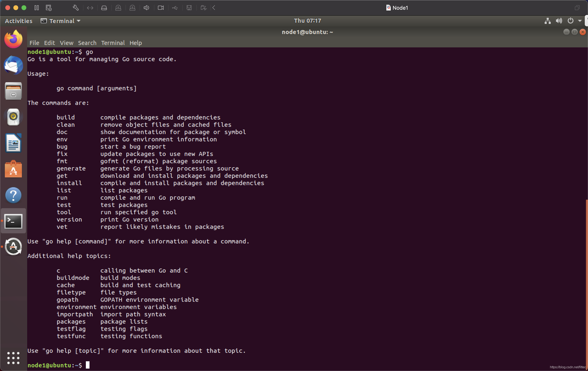Click the 'importpath' help topic text
The width and height of the screenshot is (588, 371).
pyautogui.click(x=75, y=314)
